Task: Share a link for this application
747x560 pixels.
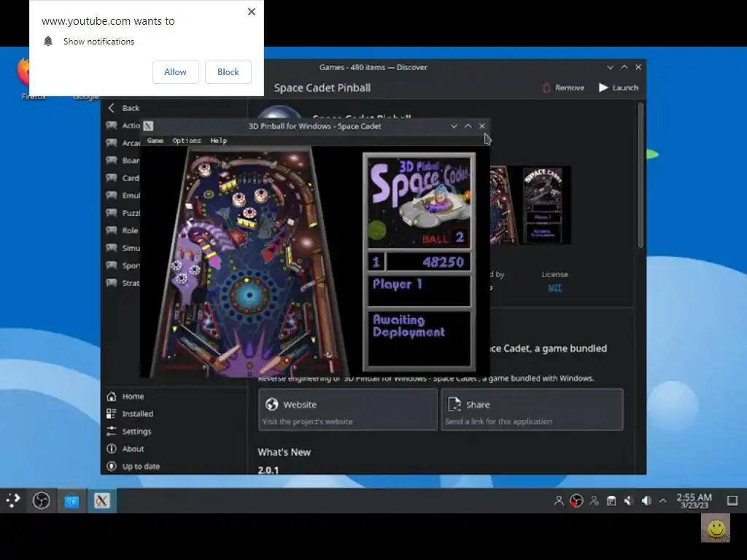Action: (532, 410)
